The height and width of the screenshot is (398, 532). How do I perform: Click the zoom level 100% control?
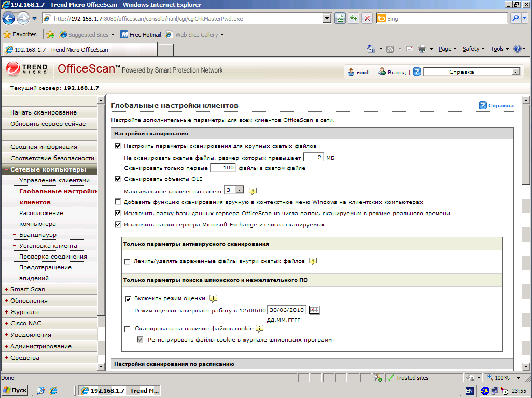pyautogui.click(x=503, y=378)
